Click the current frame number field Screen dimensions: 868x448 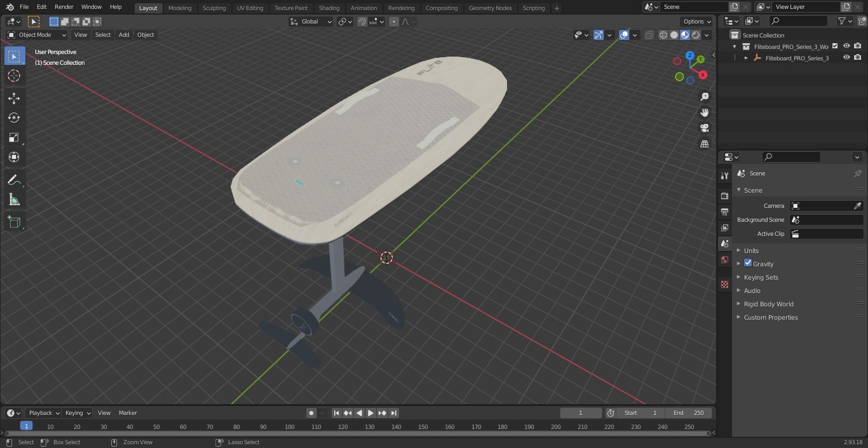pyautogui.click(x=581, y=413)
